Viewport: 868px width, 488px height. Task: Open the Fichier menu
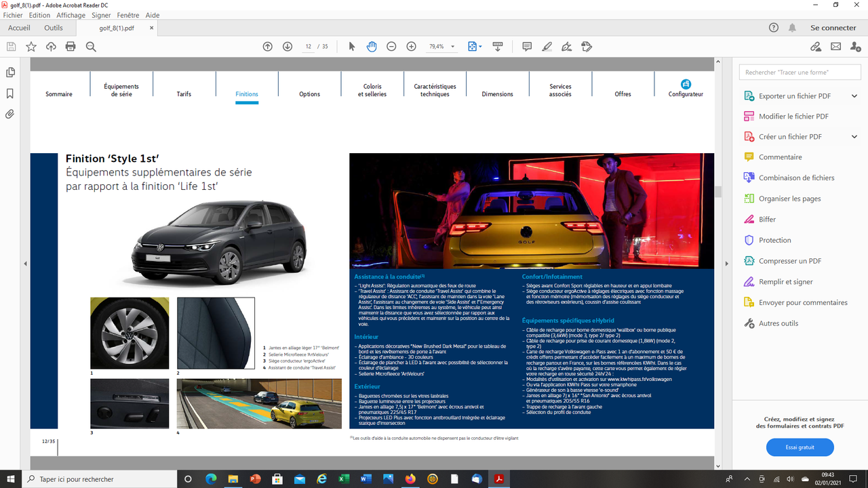tap(13, 15)
